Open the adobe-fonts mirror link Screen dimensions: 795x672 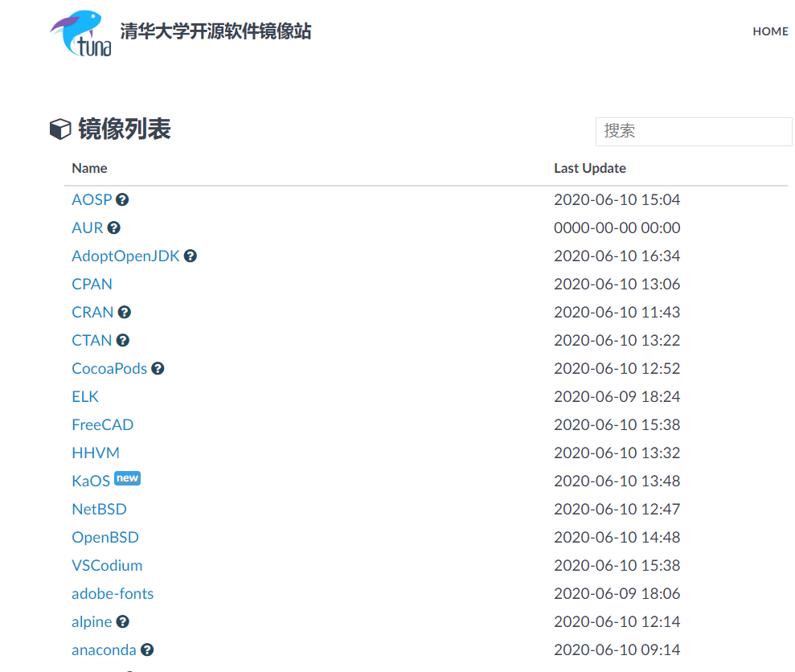tap(113, 594)
